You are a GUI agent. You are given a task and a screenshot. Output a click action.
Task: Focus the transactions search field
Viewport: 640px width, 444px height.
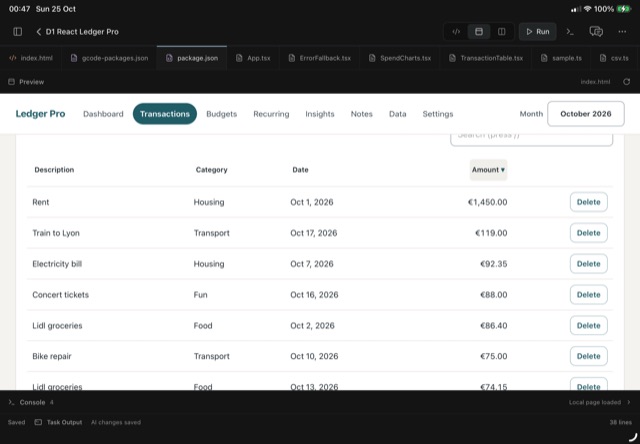click(x=531, y=138)
